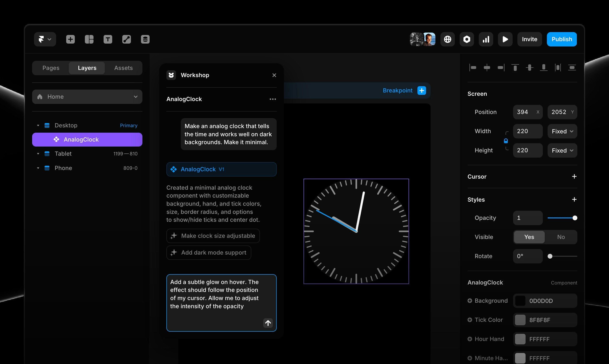Open Width Fixed sizing dropdown

pos(562,131)
